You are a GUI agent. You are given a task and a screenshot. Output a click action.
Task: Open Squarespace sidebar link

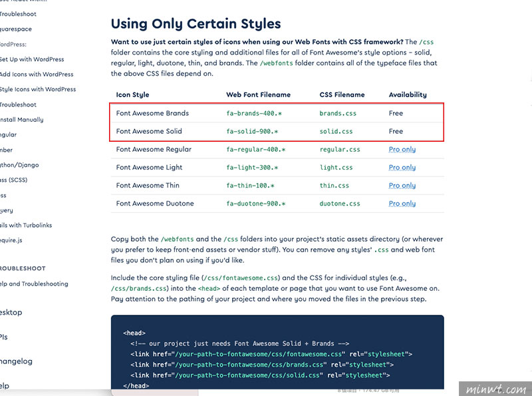coord(15,29)
